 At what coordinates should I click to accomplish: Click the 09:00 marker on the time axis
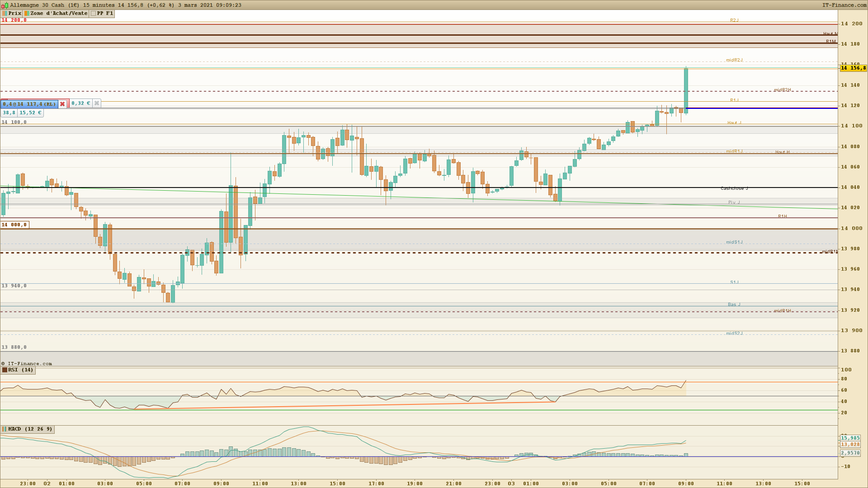pyautogui.click(x=686, y=483)
